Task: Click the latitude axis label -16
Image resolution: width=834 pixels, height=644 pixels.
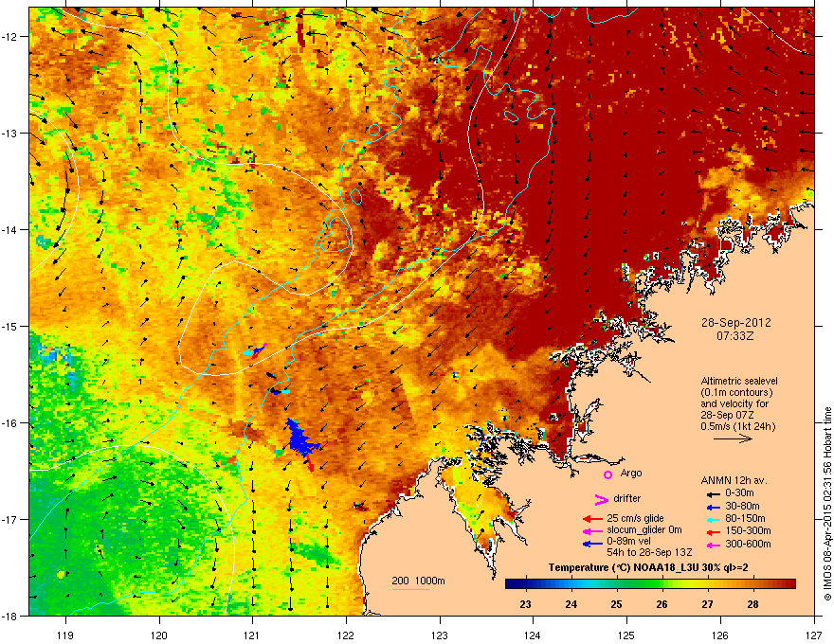Action: point(9,422)
